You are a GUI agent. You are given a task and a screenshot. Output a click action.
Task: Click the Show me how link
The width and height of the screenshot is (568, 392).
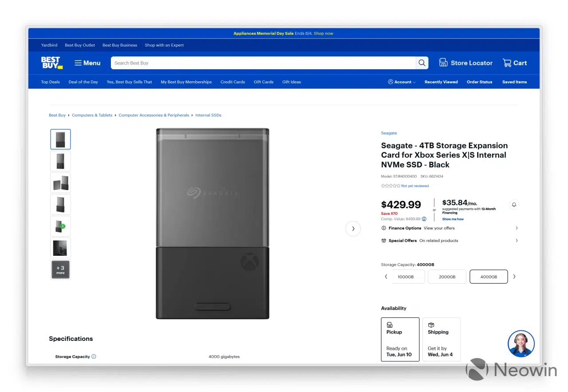453,219
